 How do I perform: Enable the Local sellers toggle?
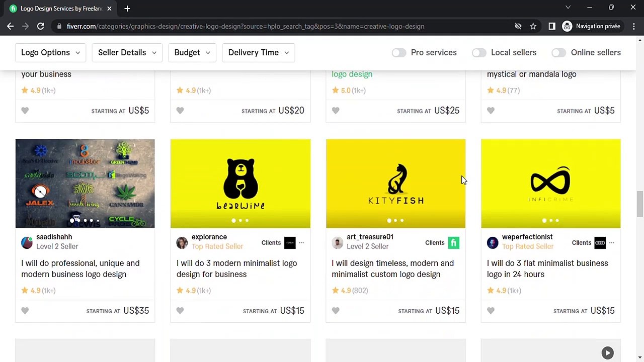[479, 52]
